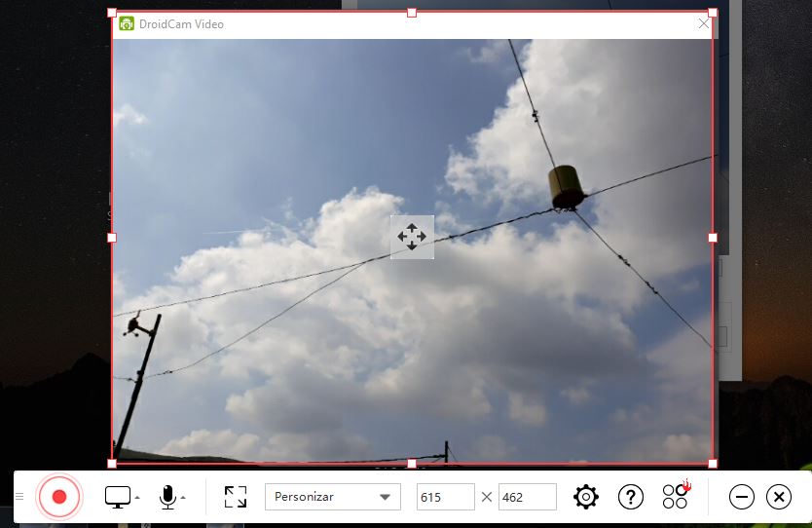Screen dimensions: 812x528
Task: Close the recorder toolbar with X
Action: (x=778, y=497)
